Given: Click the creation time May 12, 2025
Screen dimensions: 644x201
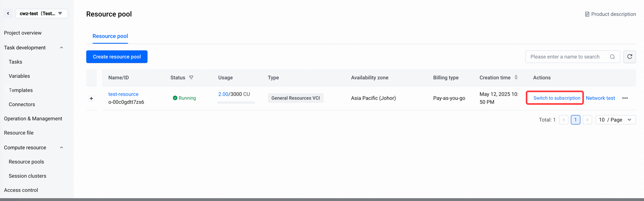Looking at the screenshot, I should coord(499,98).
